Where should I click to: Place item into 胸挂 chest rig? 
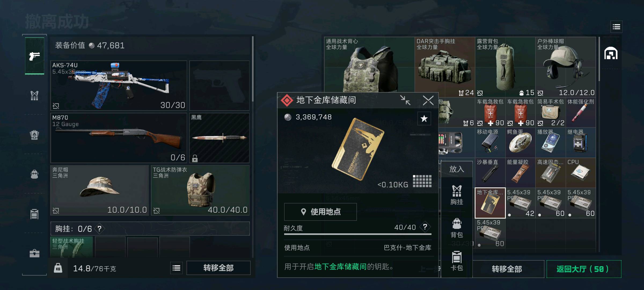click(x=456, y=195)
